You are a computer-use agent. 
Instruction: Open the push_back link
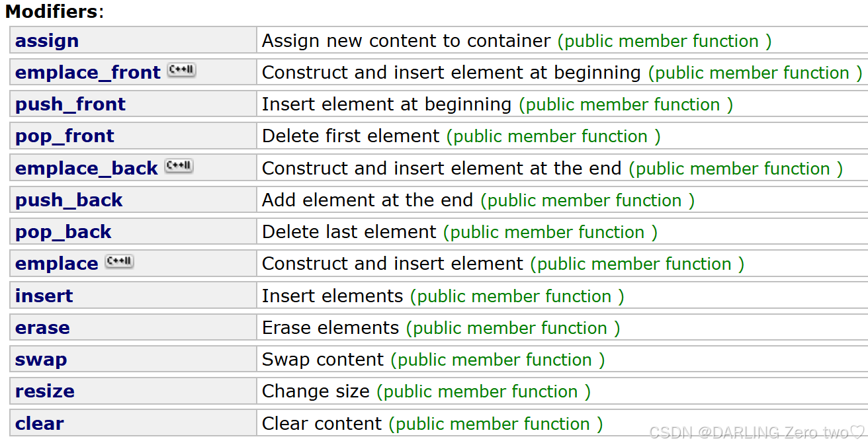(69, 200)
